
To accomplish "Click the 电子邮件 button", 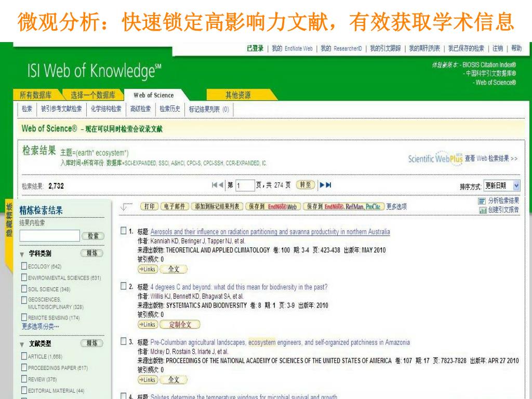I will 175,207.
